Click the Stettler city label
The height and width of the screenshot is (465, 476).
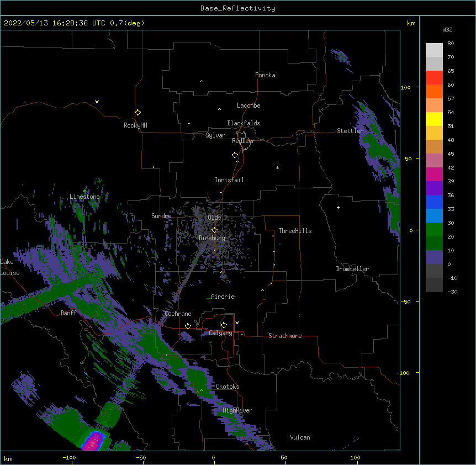350,131
